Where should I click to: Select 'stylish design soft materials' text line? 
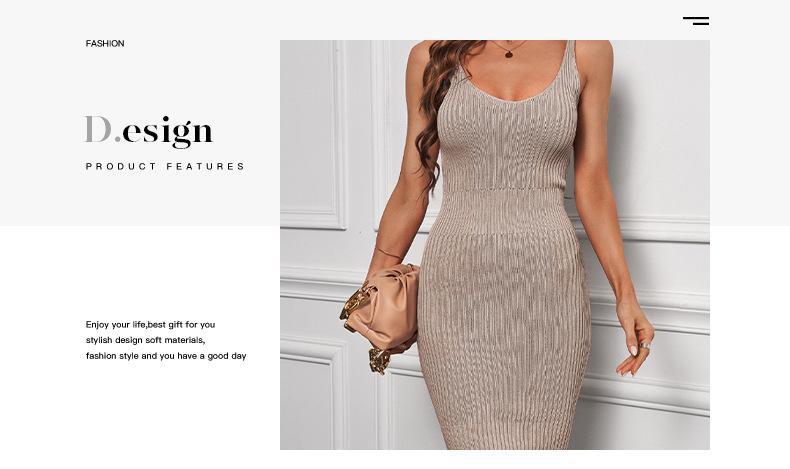coord(145,340)
